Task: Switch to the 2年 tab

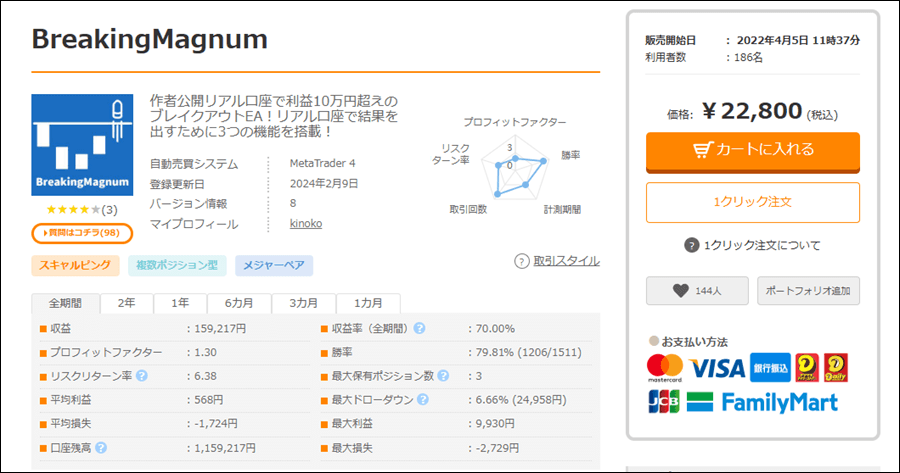Action: (x=126, y=303)
